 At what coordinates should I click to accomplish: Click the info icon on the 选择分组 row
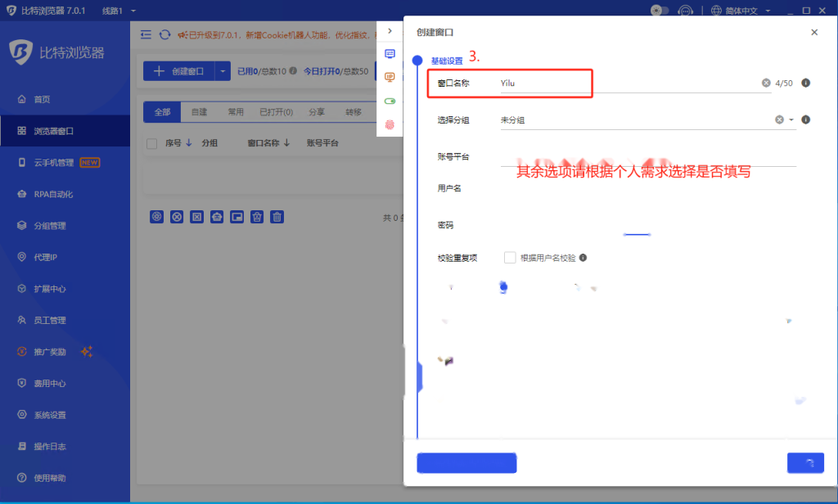(x=806, y=119)
